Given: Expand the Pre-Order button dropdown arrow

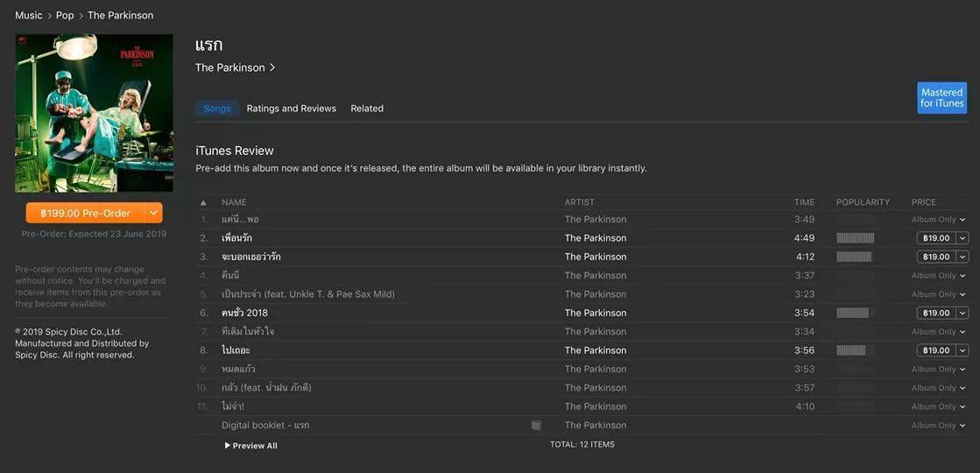Looking at the screenshot, I should point(154,213).
